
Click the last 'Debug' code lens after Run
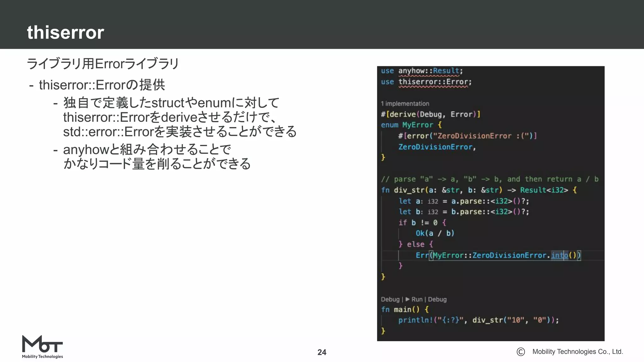click(437, 299)
